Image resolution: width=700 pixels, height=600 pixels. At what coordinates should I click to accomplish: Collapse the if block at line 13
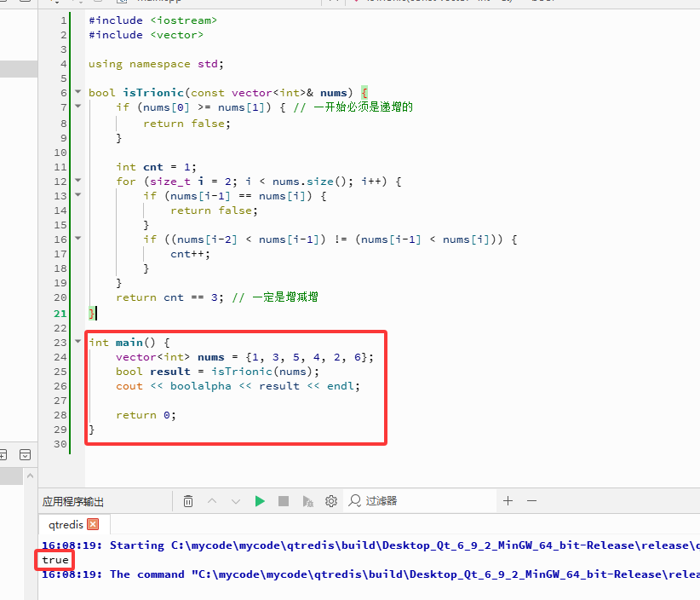pyautogui.click(x=78, y=195)
